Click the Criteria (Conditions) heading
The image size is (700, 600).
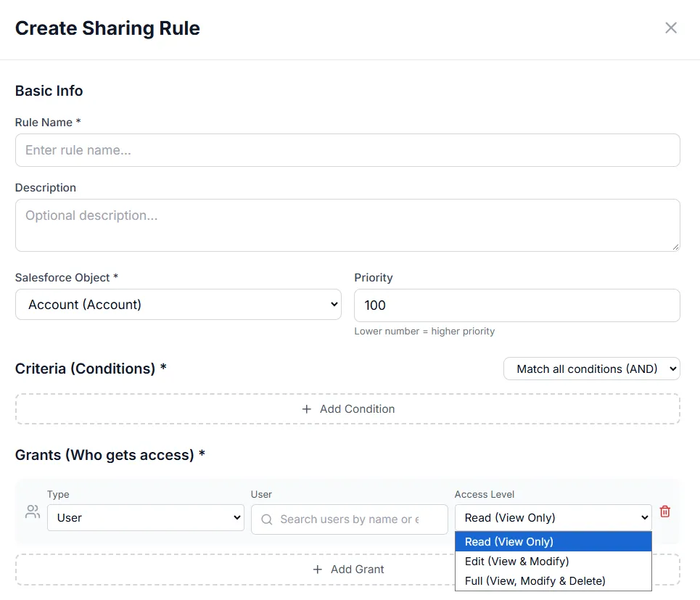point(91,369)
